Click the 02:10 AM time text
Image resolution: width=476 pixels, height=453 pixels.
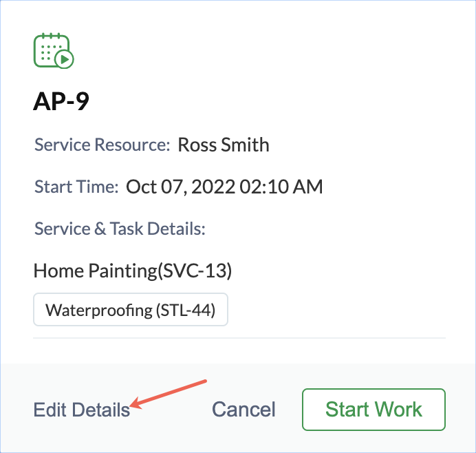[x=283, y=187]
